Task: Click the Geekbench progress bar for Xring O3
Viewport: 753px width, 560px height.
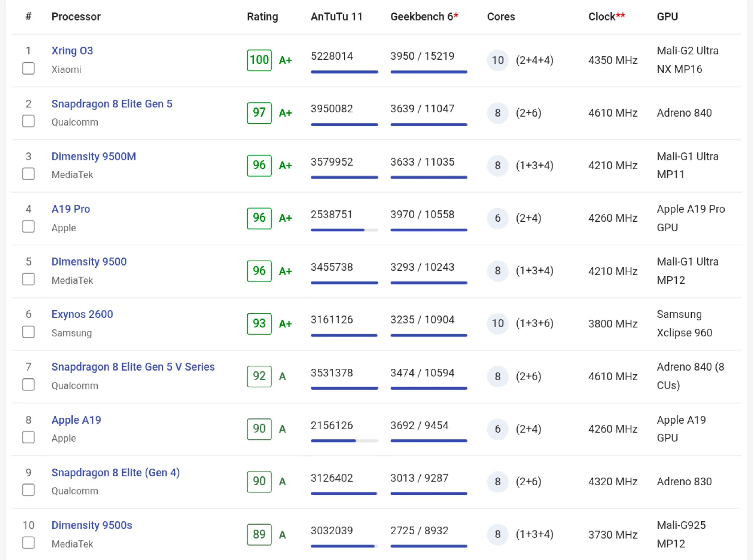Action: pos(429,72)
